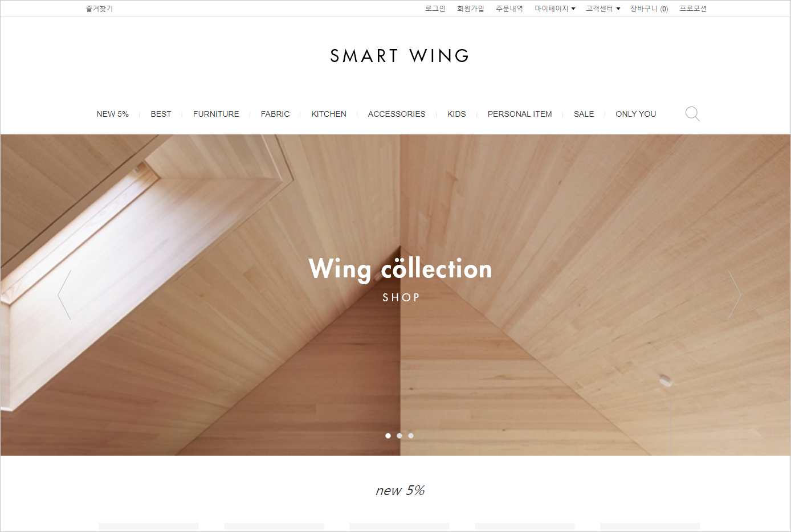
Task: Advance banner with right arrow
Action: [735, 294]
